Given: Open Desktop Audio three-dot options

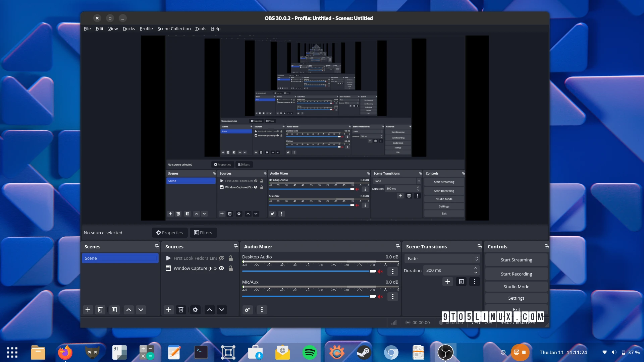Looking at the screenshot, I should click(393, 271).
